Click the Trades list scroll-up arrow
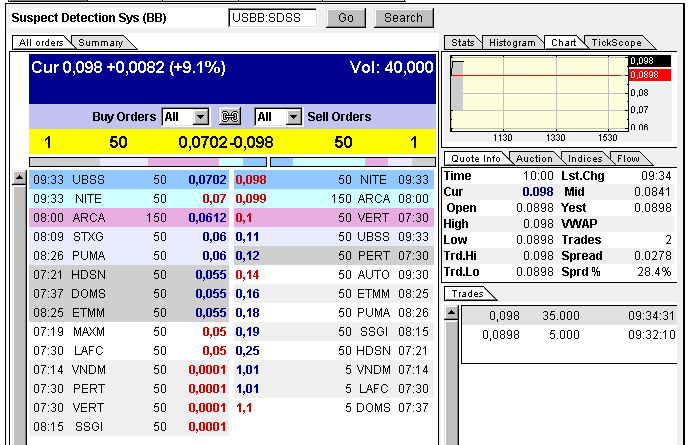This screenshot has width=692, height=445. pos(451,314)
